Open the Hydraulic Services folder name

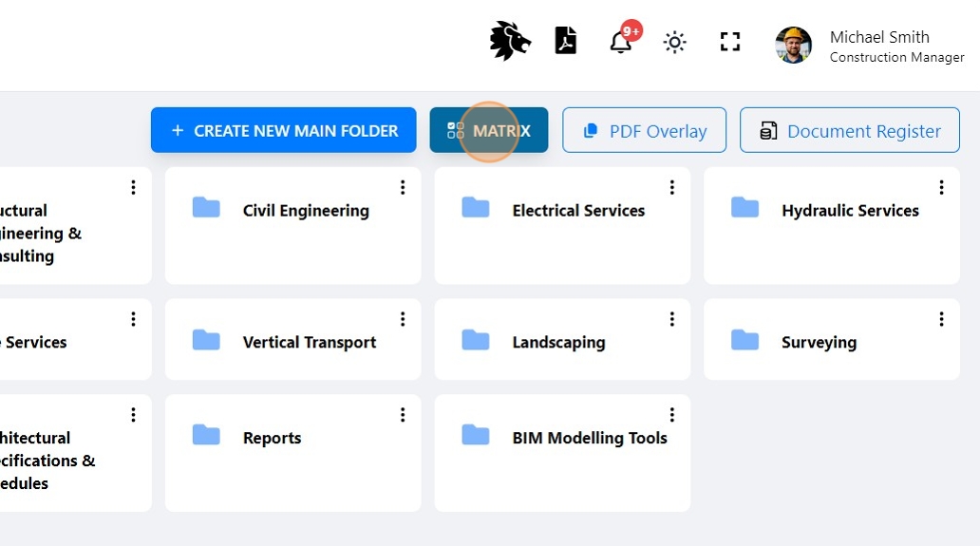851,211
